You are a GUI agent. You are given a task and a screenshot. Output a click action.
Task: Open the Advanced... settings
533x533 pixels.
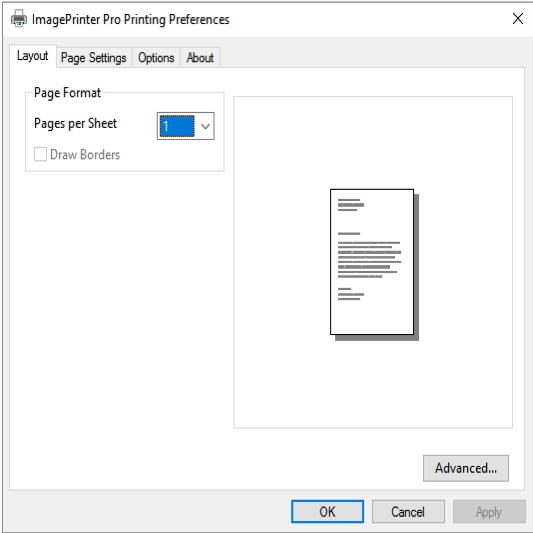[466, 468]
